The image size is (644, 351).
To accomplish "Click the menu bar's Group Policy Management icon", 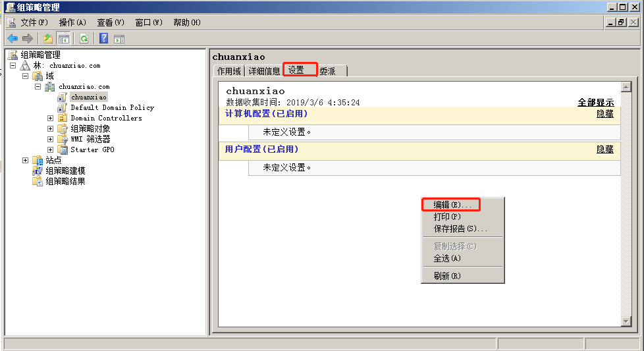I will 11,22.
